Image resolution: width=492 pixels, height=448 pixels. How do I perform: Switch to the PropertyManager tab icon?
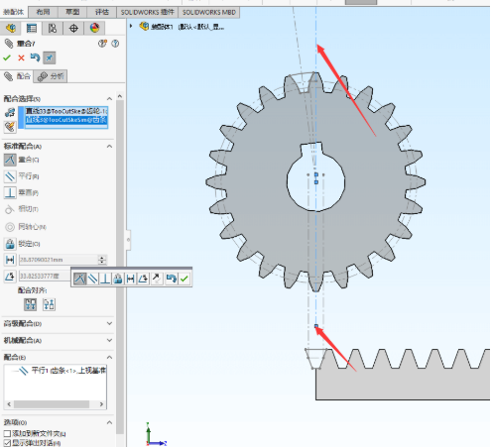[x=32, y=28]
